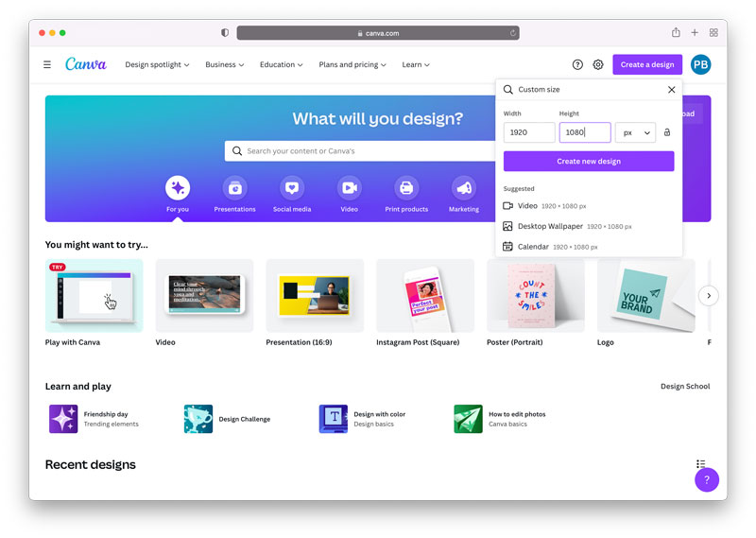The height and width of the screenshot is (538, 756).
Task: Click the Canva logo
Action: coord(86,63)
